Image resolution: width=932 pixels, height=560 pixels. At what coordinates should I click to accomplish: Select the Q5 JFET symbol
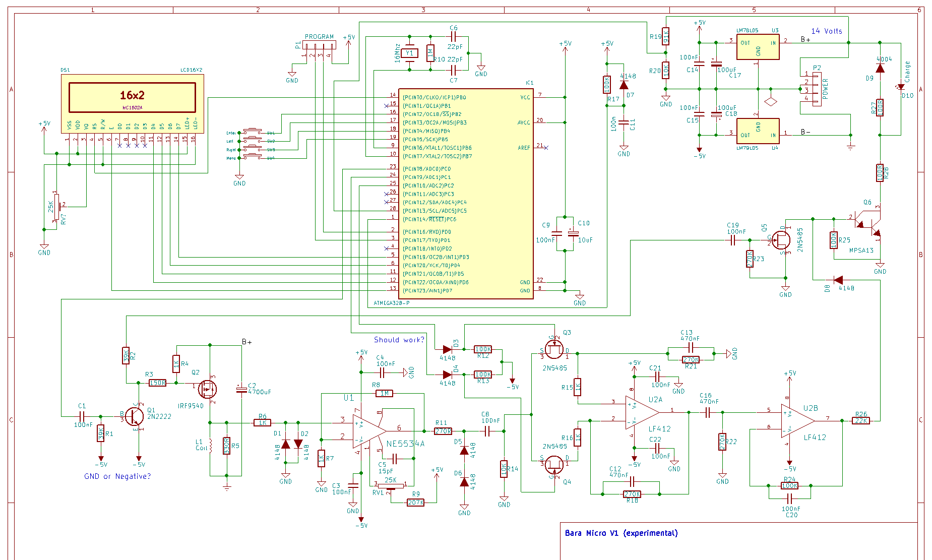click(781, 240)
